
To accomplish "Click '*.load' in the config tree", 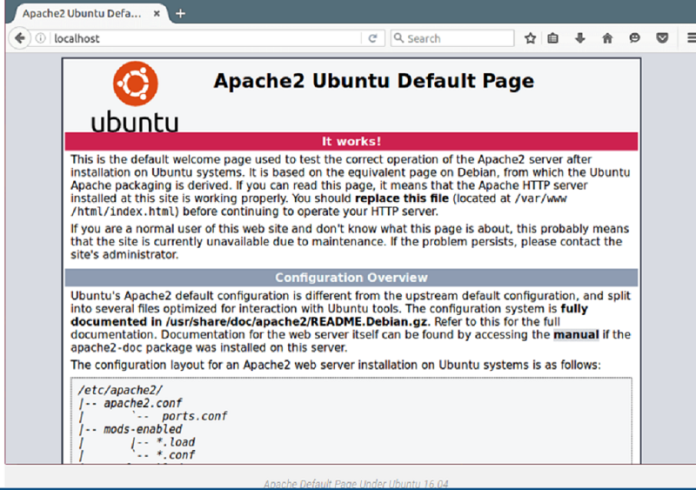I will 175,442.
